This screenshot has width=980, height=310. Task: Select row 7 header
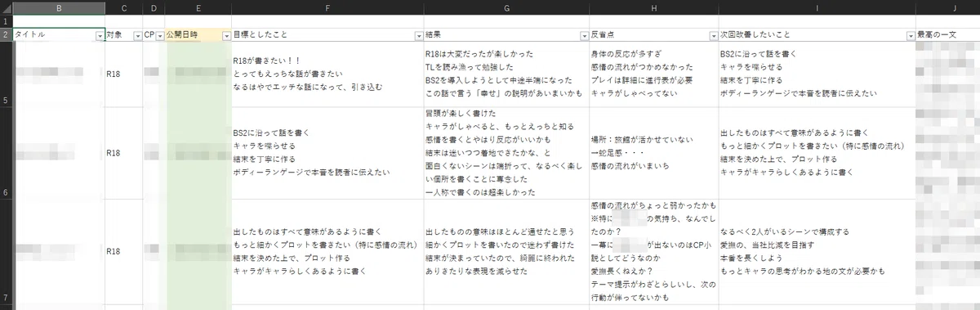coord(6,252)
